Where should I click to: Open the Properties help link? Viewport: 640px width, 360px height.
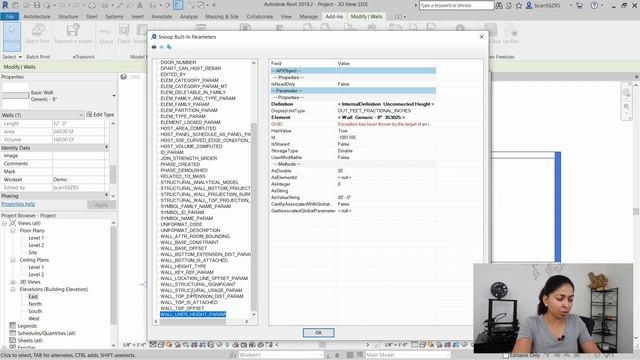click(18, 204)
